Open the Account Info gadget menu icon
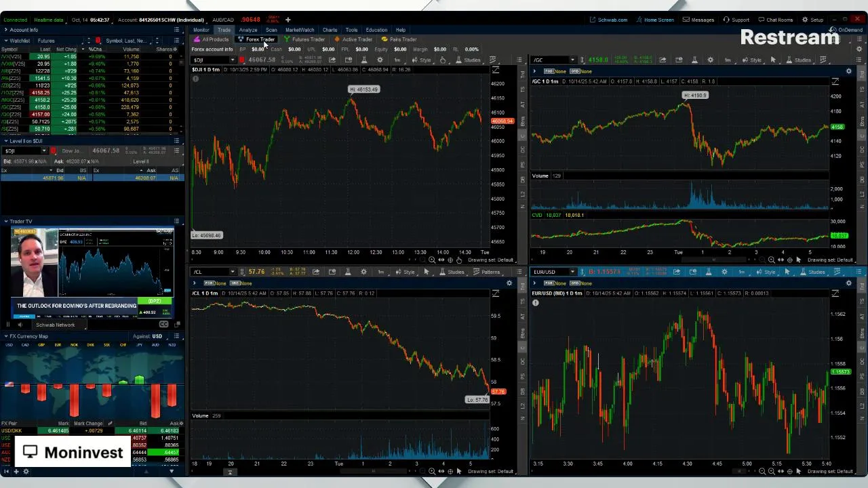 click(176, 30)
